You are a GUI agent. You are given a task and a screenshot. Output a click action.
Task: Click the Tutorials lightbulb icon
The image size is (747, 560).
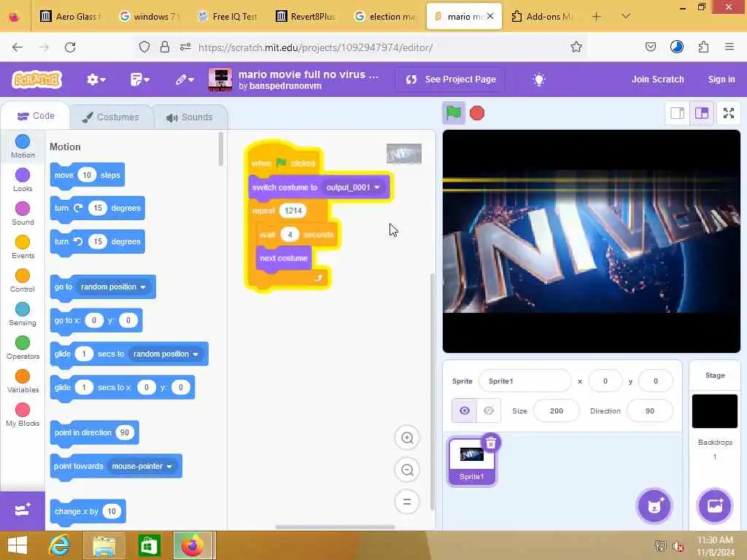pyautogui.click(x=539, y=79)
